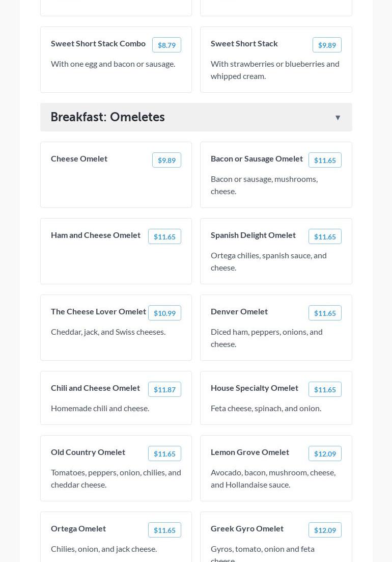Select the Sweet Short Stack $9.89 price
Screen dimensions: 392x562
(327, 45)
